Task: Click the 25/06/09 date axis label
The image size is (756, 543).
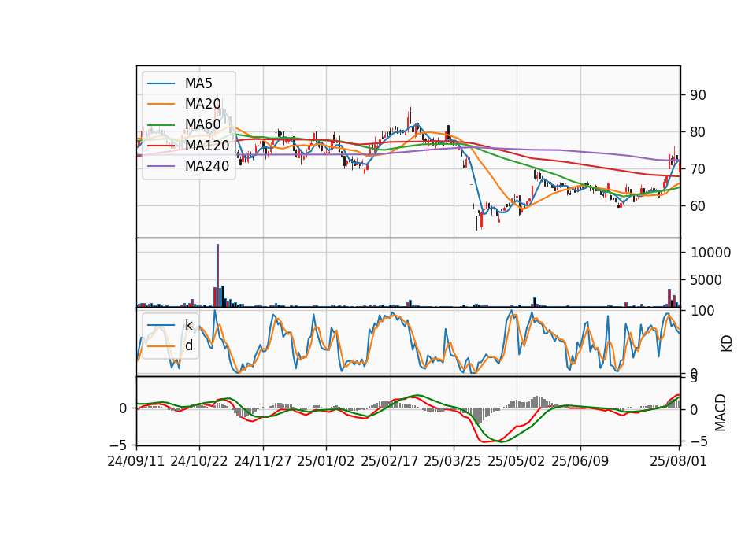Action: pos(580,461)
